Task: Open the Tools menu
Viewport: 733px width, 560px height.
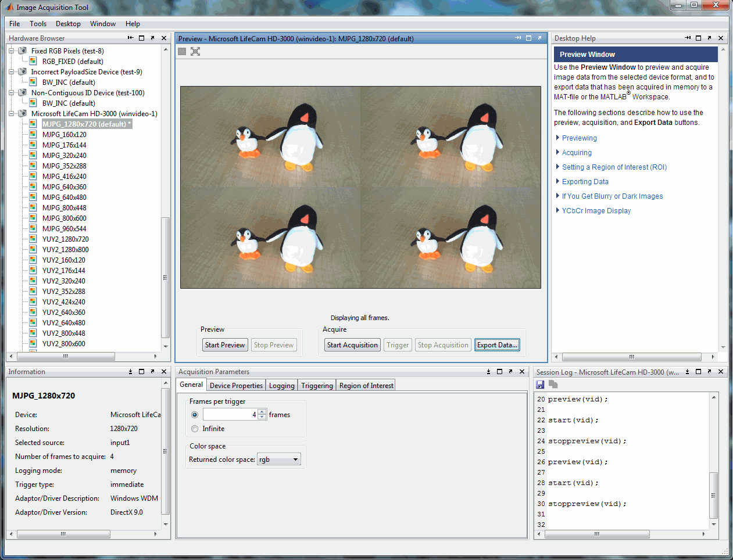Action: [x=38, y=24]
